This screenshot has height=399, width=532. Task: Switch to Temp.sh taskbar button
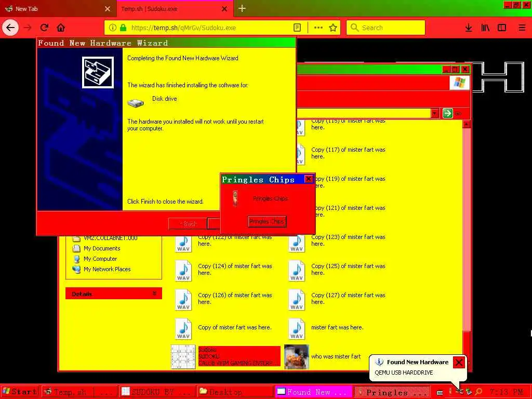79,392
